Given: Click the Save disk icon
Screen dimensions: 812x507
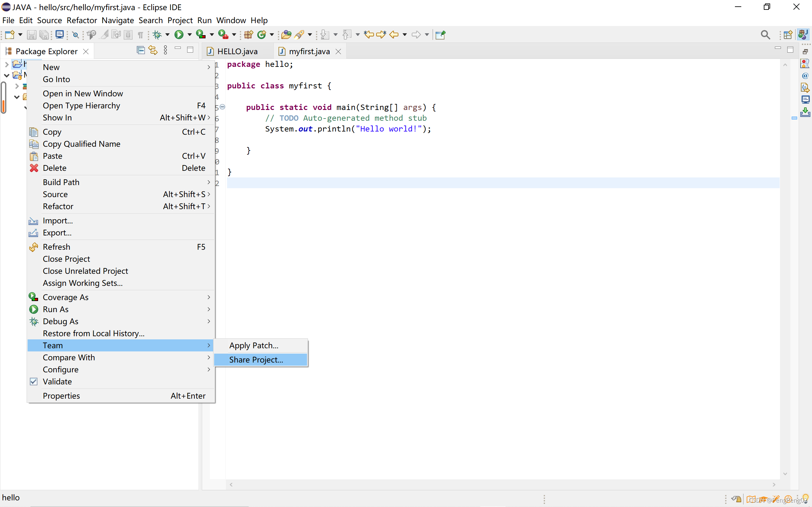Looking at the screenshot, I should [x=31, y=35].
